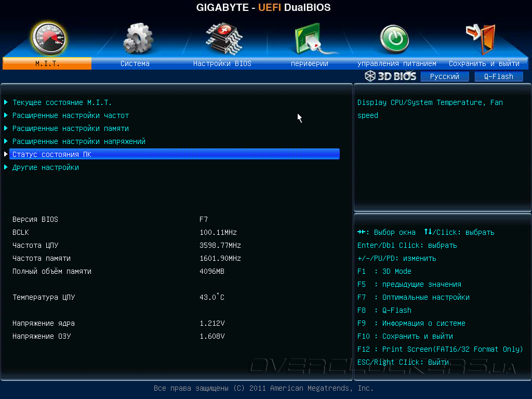Click F9 Информация о системе hint
The height and width of the screenshot is (399, 532).
tap(411, 323)
